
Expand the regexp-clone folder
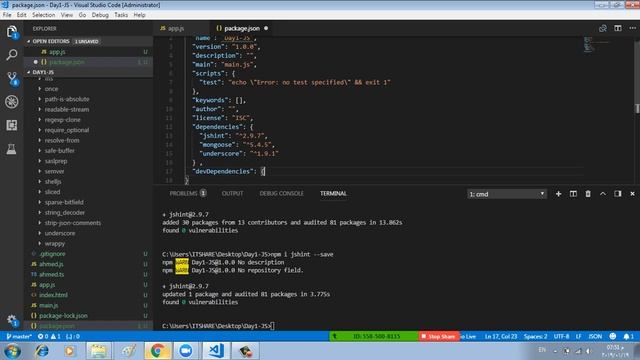click(62, 120)
